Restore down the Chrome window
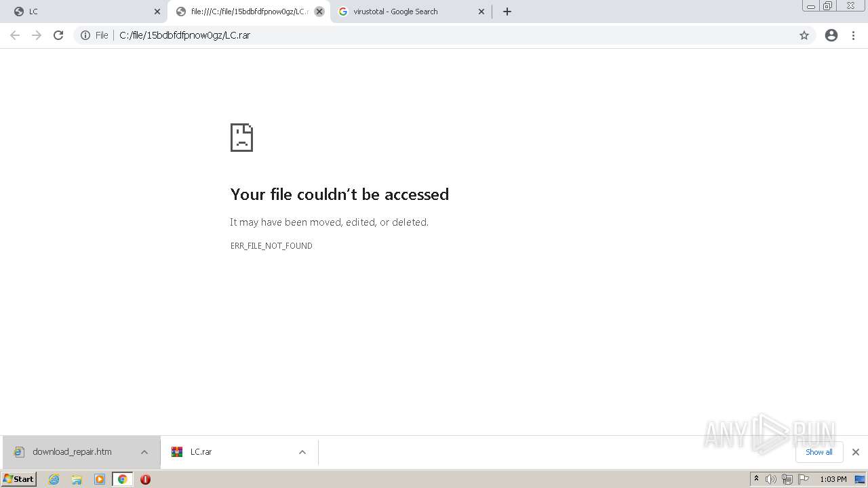868x488 pixels. tap(828, 6)
